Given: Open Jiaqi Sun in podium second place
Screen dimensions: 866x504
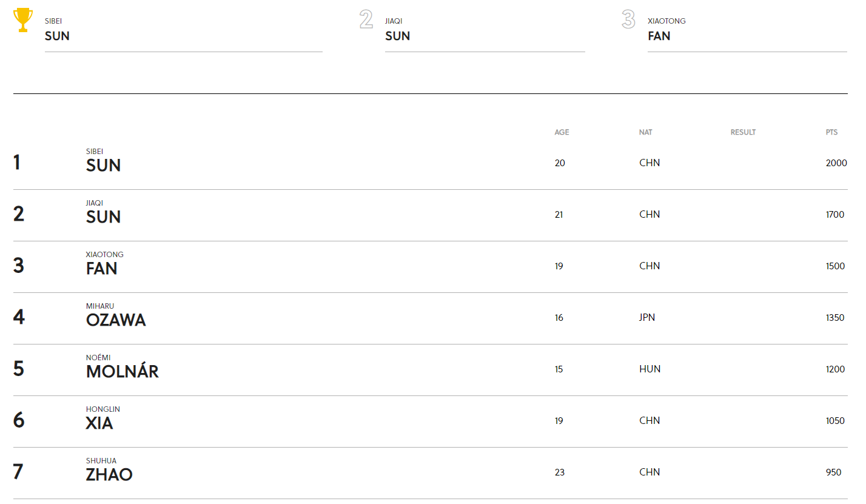Looking at the screenshot, I should tap(397, 30).
